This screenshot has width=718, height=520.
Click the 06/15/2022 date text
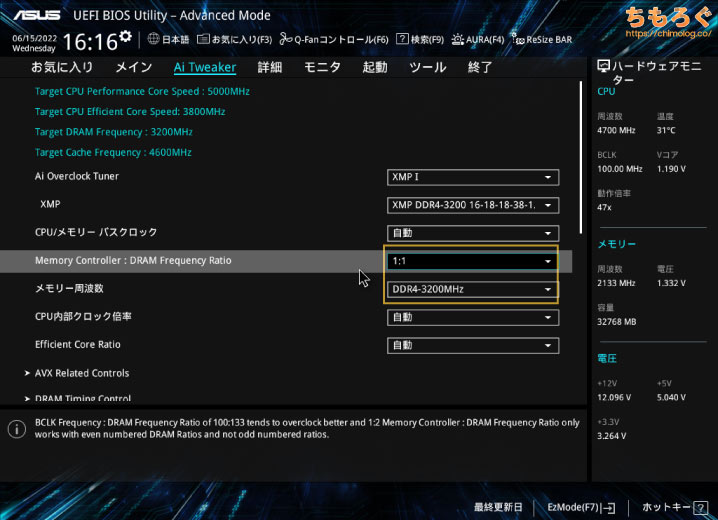(34, 38)
